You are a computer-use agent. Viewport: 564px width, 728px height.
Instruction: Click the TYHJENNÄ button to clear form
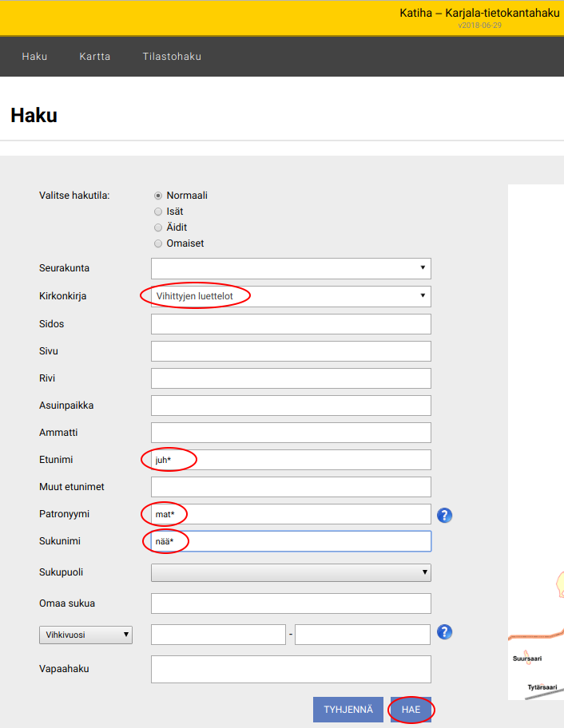348,709
